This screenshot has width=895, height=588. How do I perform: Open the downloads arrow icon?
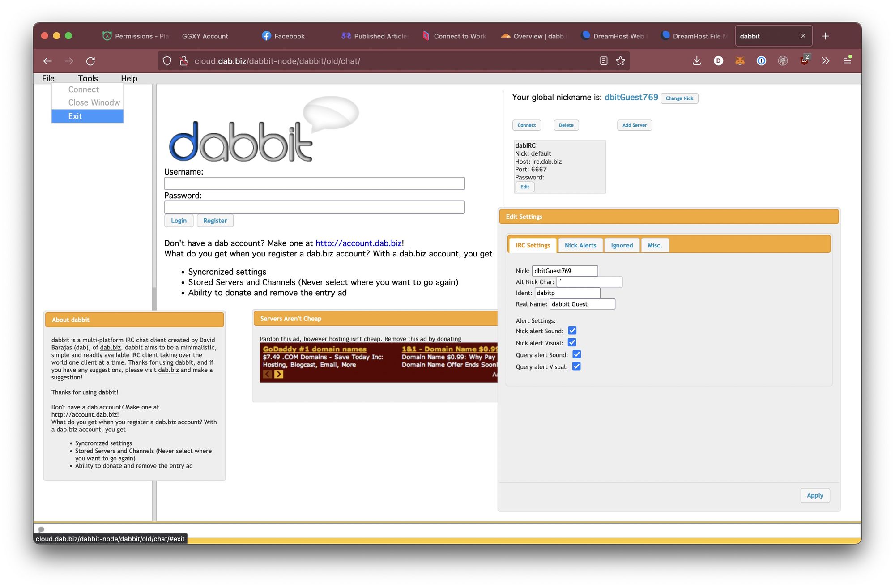pyautogui.click(x=697, y=61)
